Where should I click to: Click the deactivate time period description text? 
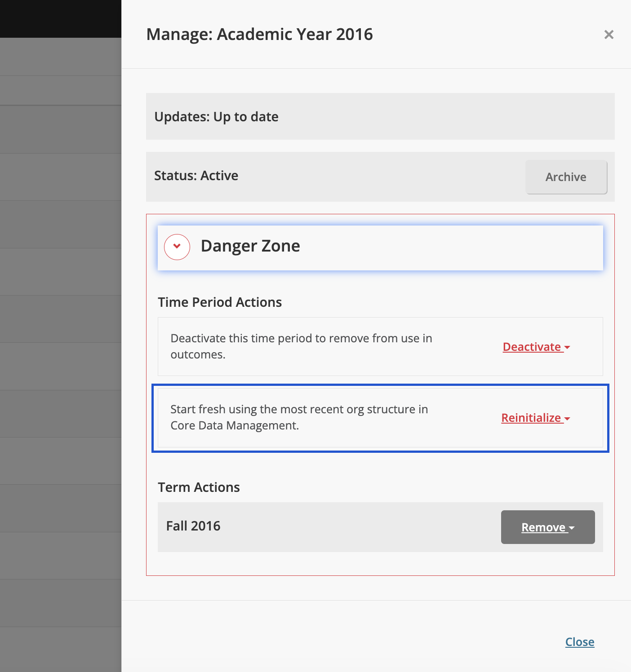(301, 346)
